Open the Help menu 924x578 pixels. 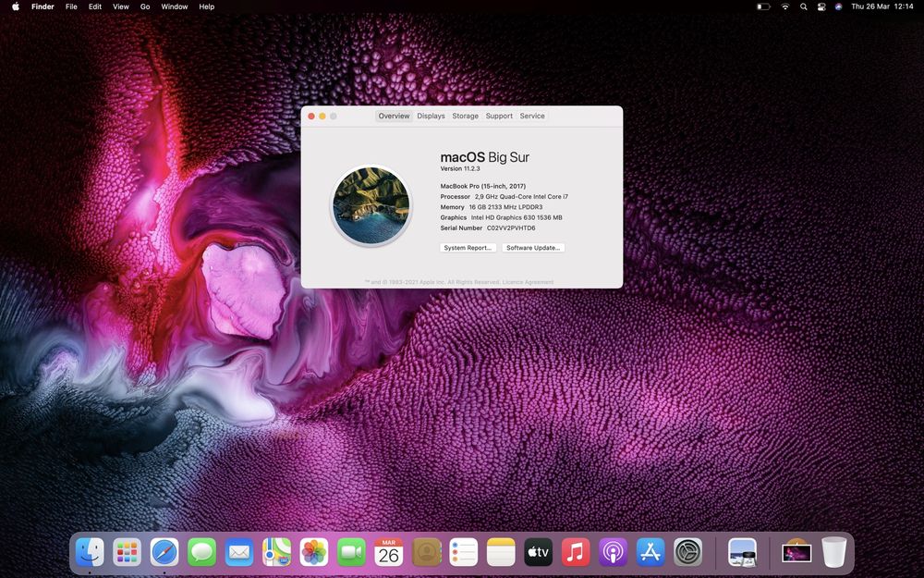[x=206, y=6]
